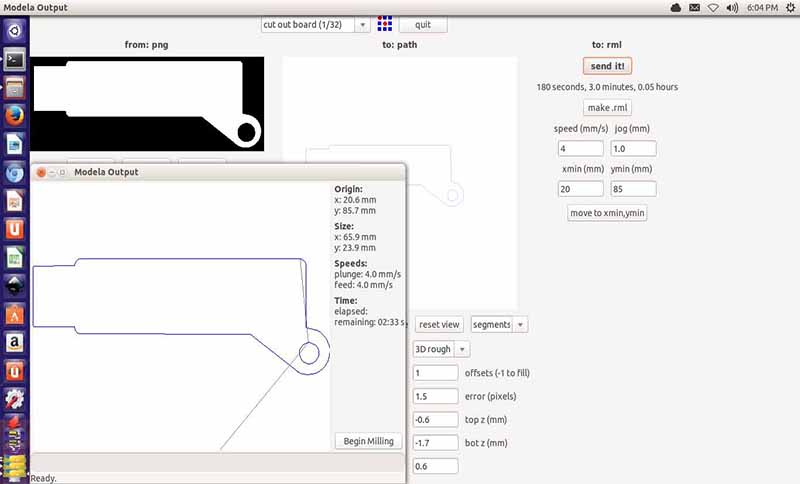Click the 'to: path' heading
The width and height of the screenshot is (800, 484).
pyautogui.click(x=399, y=45)
